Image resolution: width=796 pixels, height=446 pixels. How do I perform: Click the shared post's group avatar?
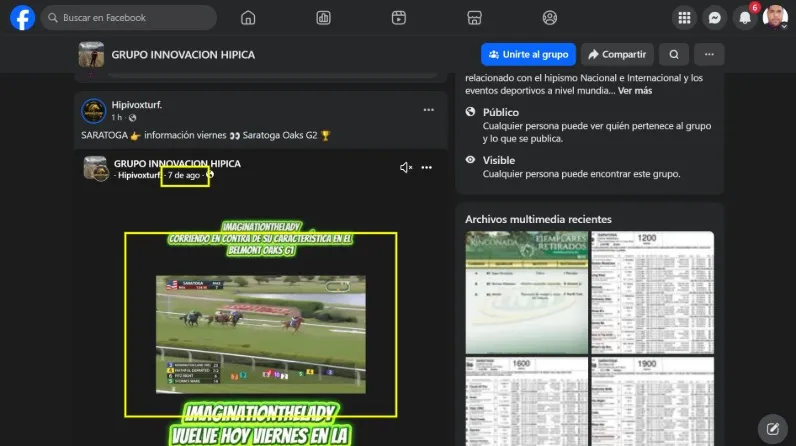pyautogui.click(x=95, y=168)
